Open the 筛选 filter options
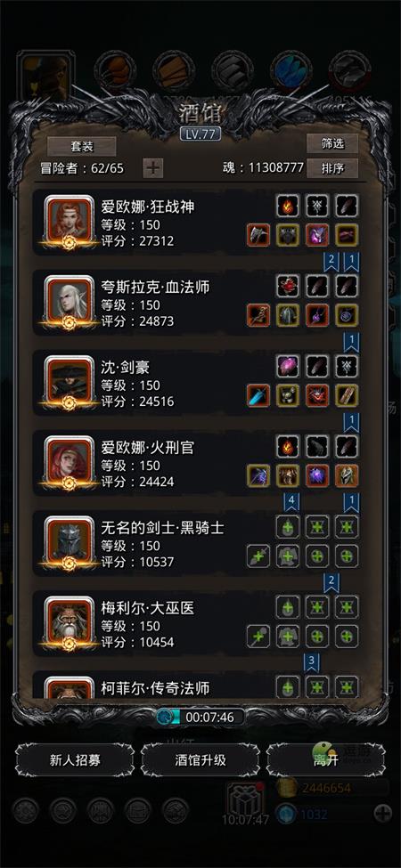Image resolution: width=401 pixels, height=868 pixels. click(x=332, y=144)
